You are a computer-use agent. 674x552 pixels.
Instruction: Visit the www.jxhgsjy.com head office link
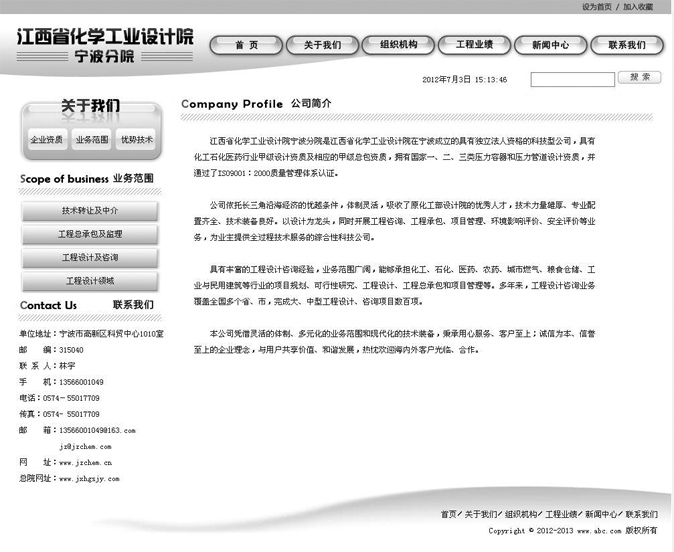pos(90,478)
